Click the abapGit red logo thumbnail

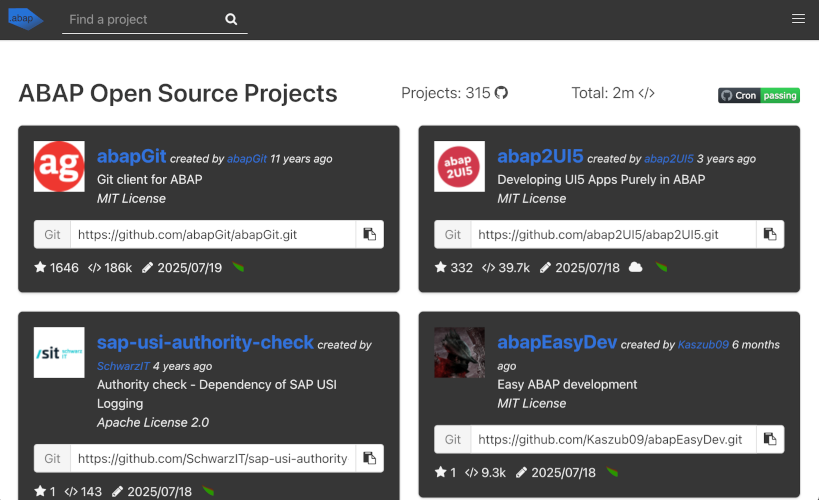click(59, 166)
